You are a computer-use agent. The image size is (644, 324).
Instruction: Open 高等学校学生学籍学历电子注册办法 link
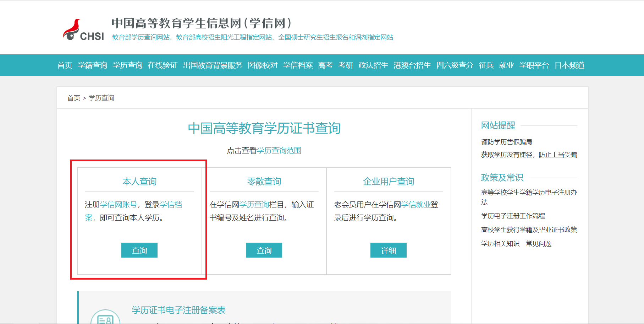[x=529, y=197]
